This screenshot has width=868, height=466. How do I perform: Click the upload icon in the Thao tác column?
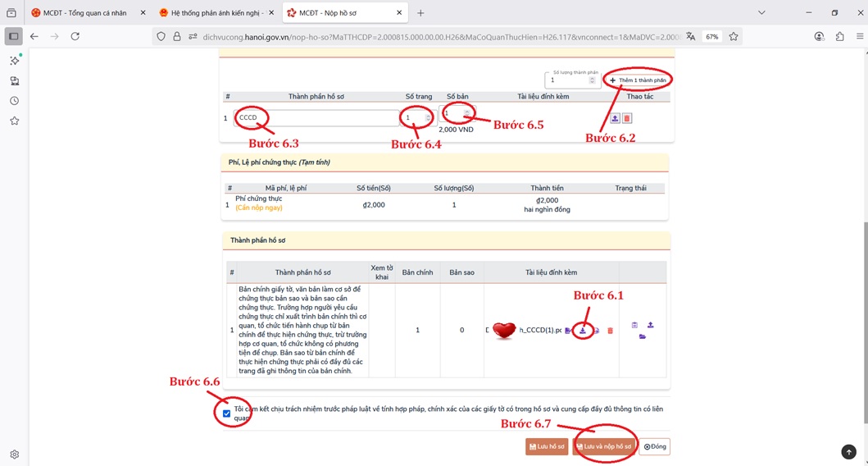[615, 118]
